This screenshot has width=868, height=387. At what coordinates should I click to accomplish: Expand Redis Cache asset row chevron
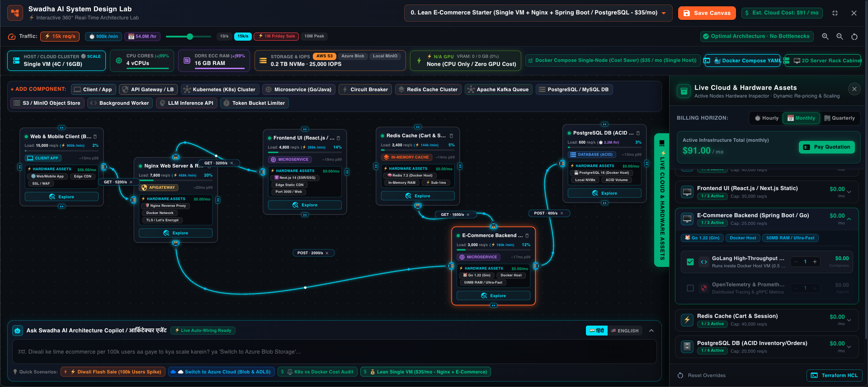(x=849, y=320)
